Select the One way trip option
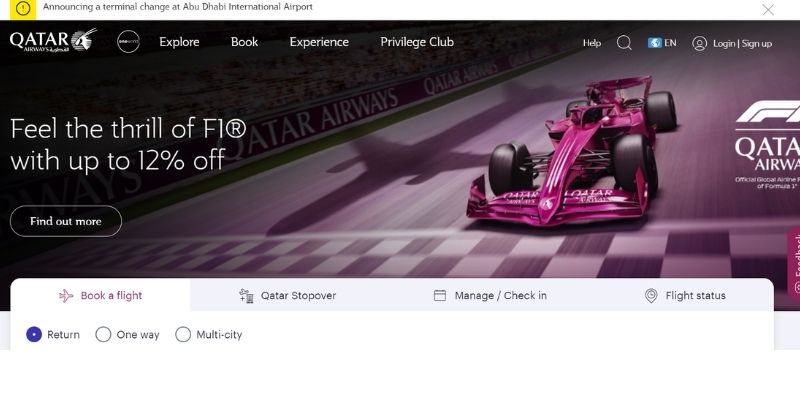 coord(103,335)
